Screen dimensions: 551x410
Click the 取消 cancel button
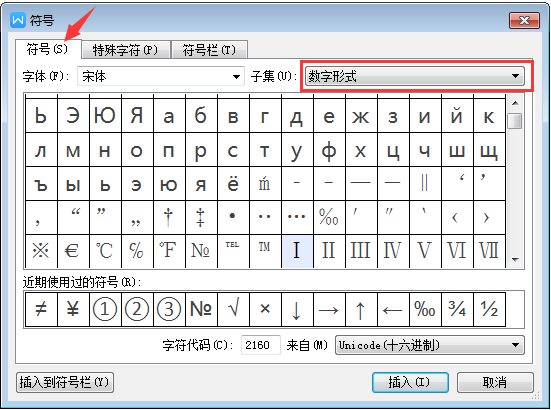tap(495, 382)
